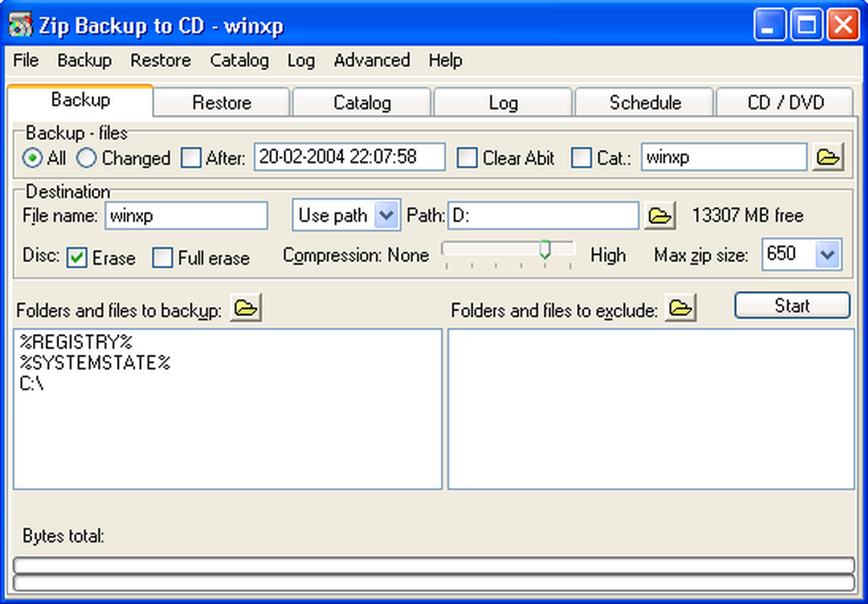Enable the Cat. checkbox
Image resolution: width=868 pixels, height=604 pixels.
tap(582, 158)
